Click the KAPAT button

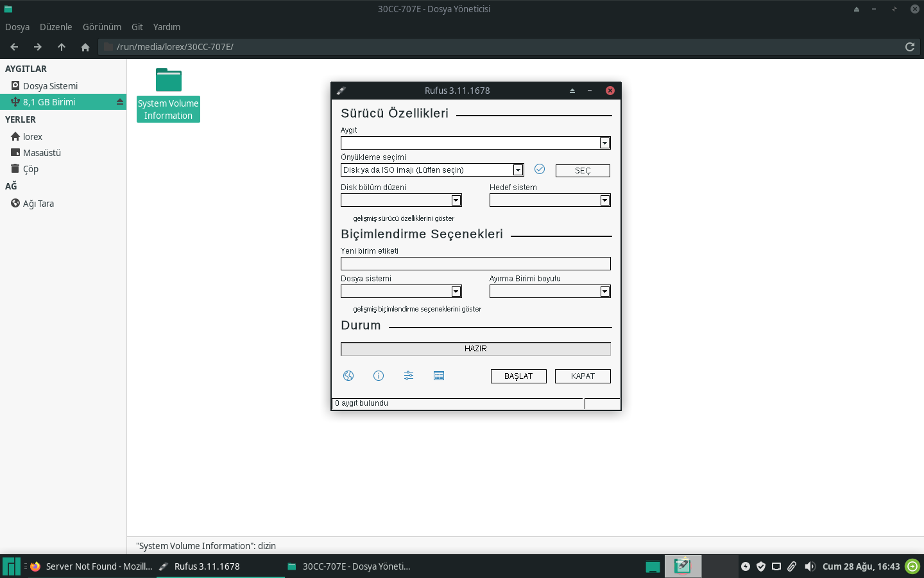point(583,376)
